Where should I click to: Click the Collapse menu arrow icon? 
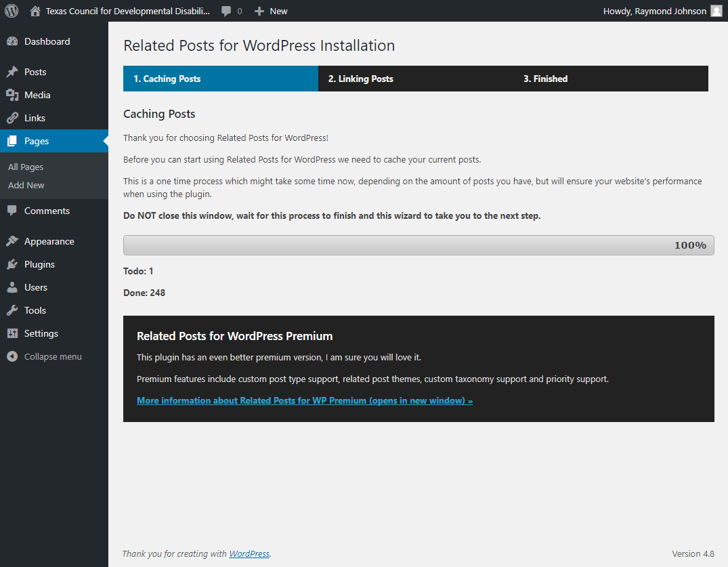click(x=12, y=356)
